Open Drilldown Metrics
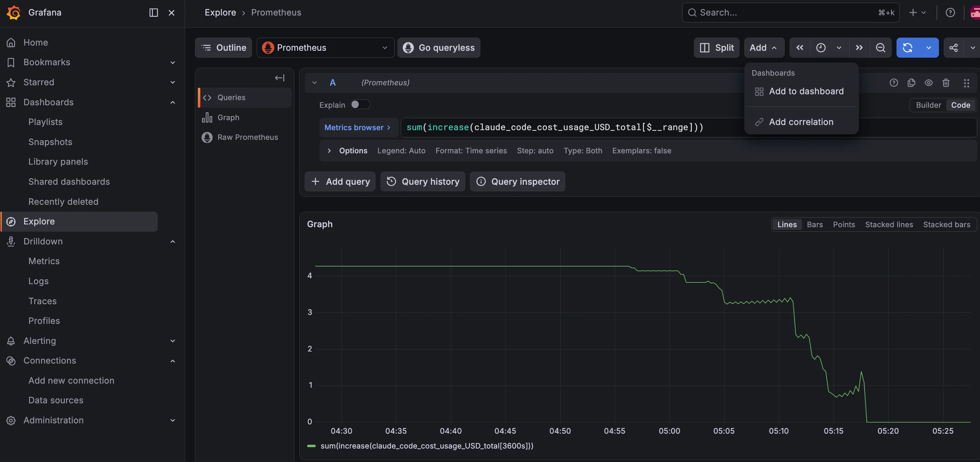 pyautogui.click(x=44, y=261)
